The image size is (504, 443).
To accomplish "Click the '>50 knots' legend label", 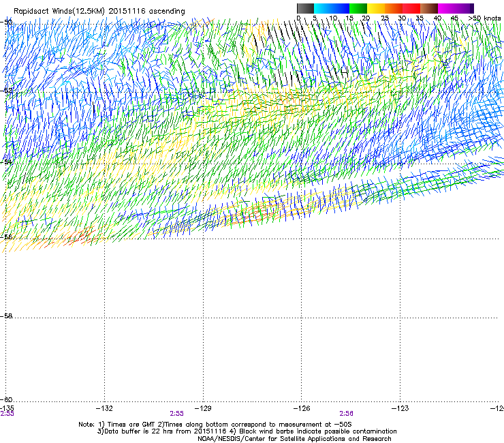I will pyautogui.click(x=484, y=18).
